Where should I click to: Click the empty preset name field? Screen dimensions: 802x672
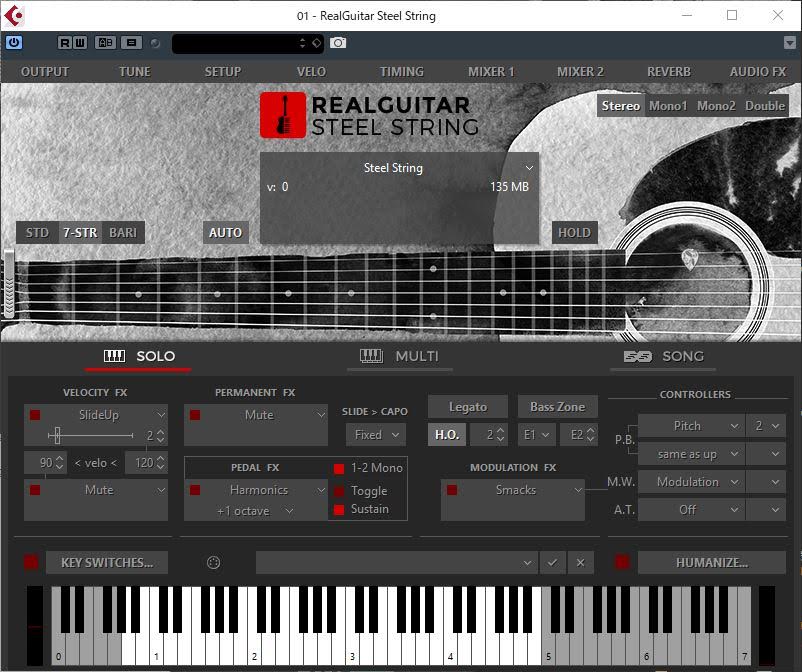(x=397, y=563)
